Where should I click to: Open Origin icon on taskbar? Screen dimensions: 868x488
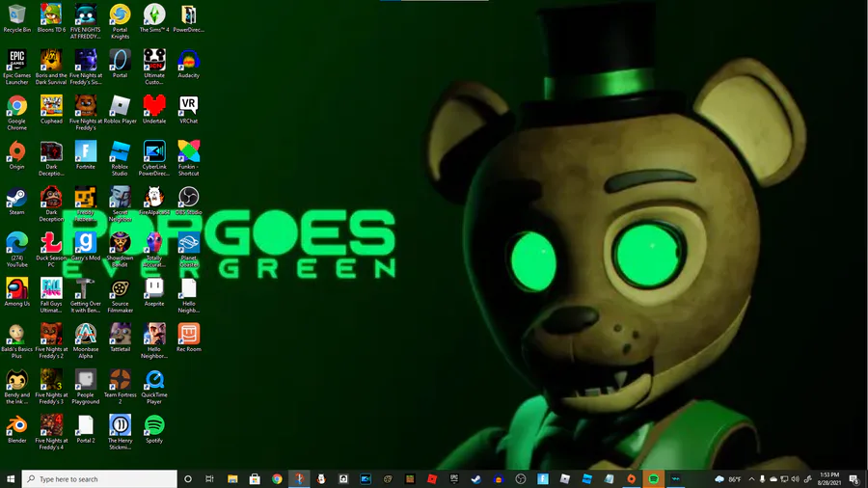tap(631, 479)
